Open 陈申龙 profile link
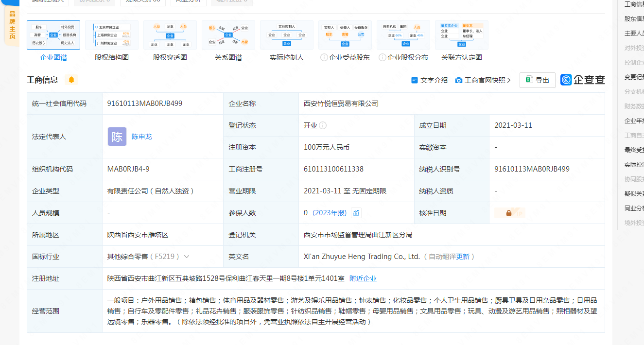 click(142, 137)
